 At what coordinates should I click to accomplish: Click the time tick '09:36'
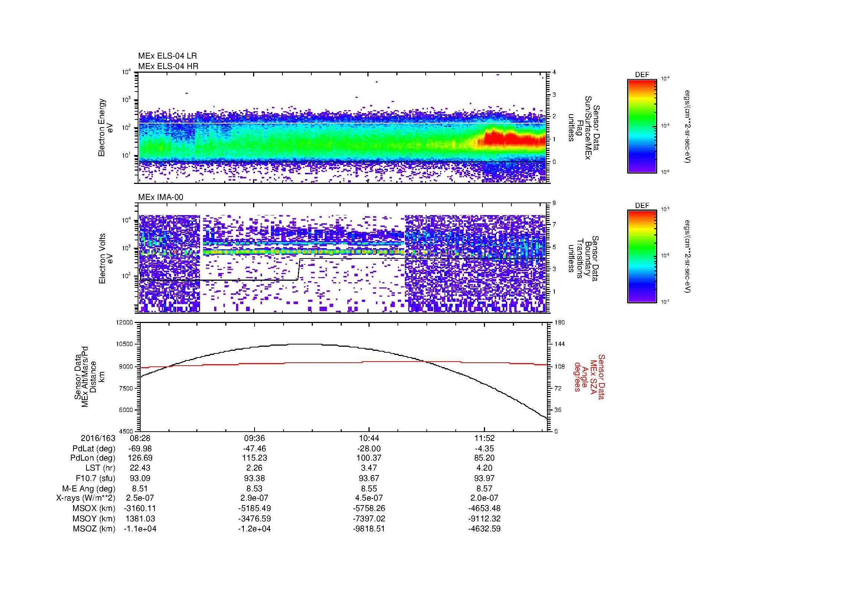[255, 438]
